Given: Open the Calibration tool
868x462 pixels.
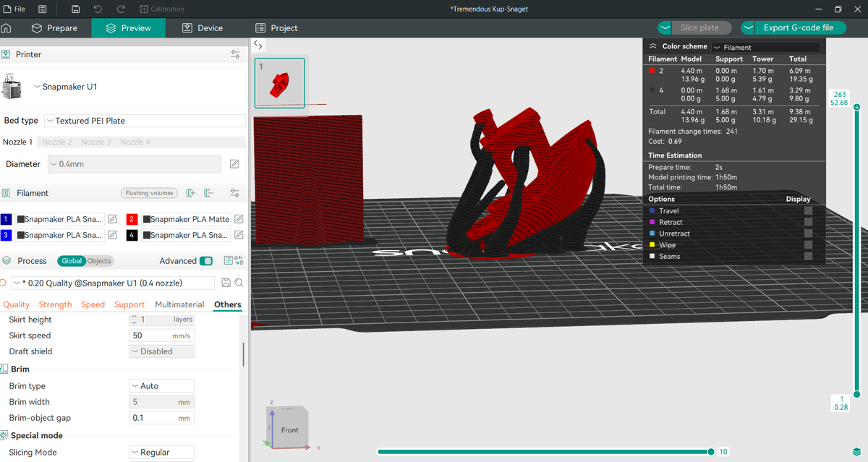Looking at the screenshot, I should pyautogui.click(x=161, y=9).
